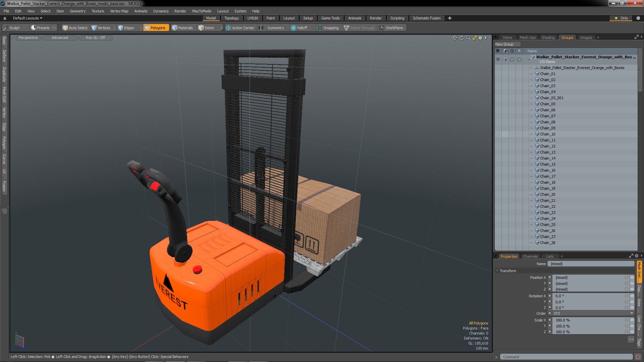The width and height of the screenshot is (644, 362).
Task: Open the Geometry menu
Action: [x=77, y=11]
